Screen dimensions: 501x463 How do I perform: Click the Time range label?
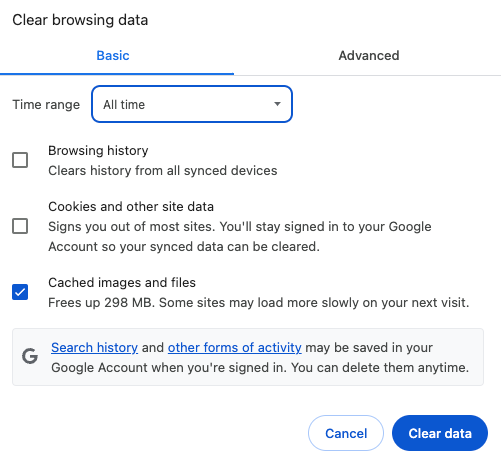point(46,105)
